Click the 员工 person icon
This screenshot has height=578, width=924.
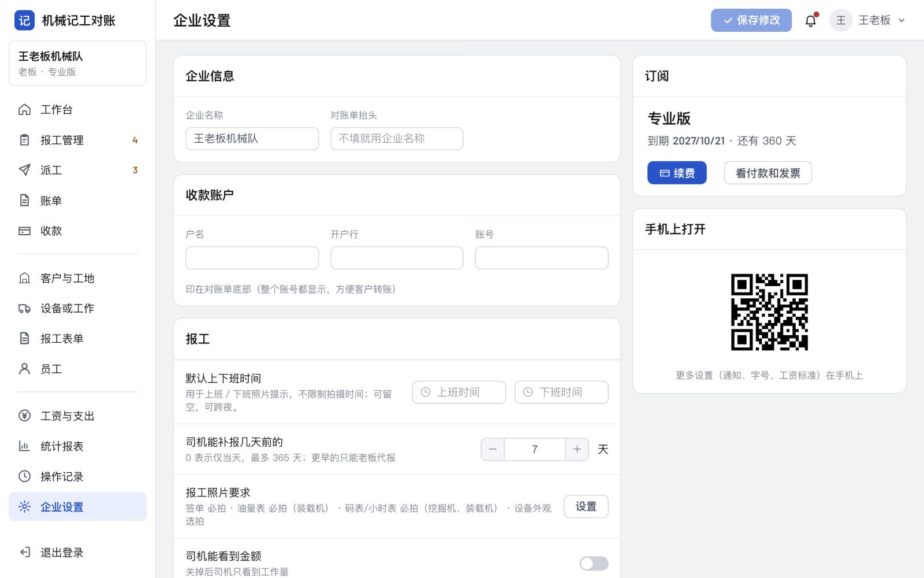click(x=24, y=369)
